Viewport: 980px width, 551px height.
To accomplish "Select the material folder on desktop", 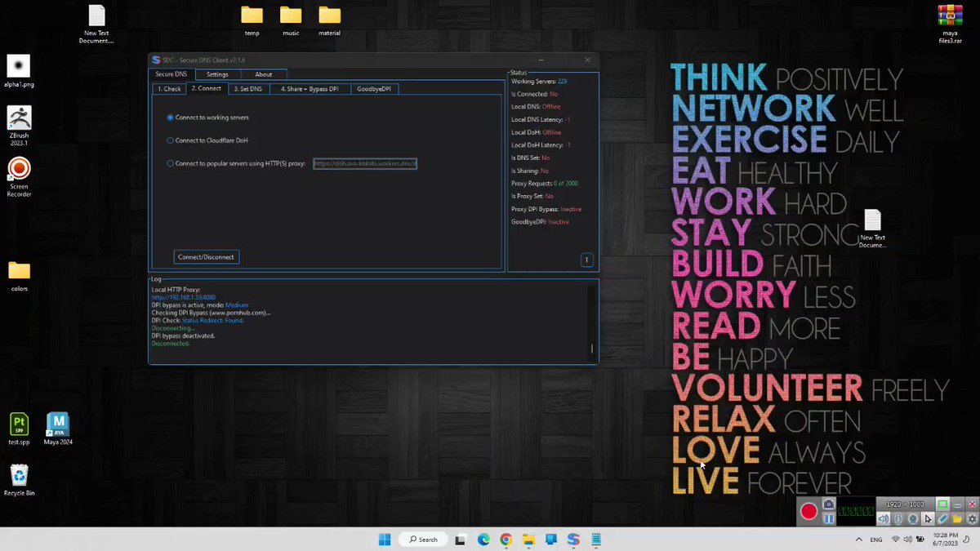I will coord(330,21).
